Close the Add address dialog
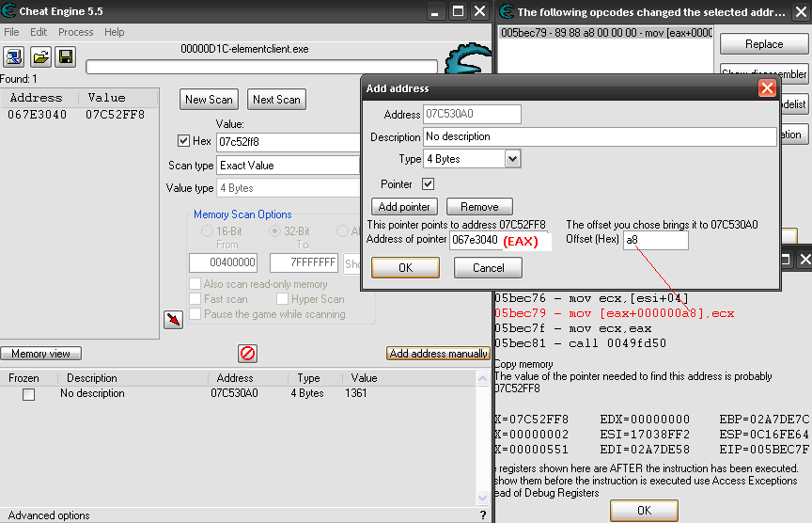 coord(767,88)
